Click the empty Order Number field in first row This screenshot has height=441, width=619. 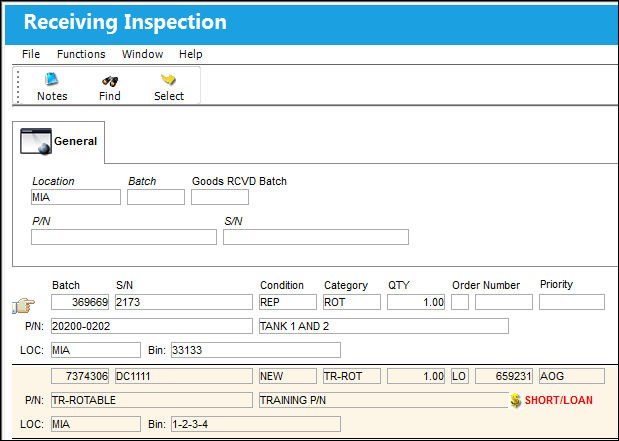coord(504,302)
